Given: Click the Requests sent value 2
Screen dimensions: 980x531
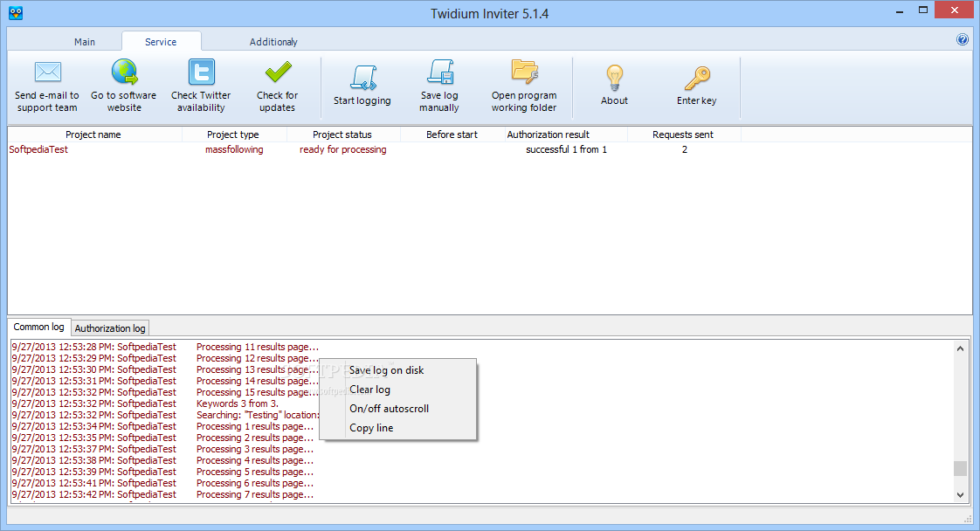Looking at the screenshot, I should 685,149.
